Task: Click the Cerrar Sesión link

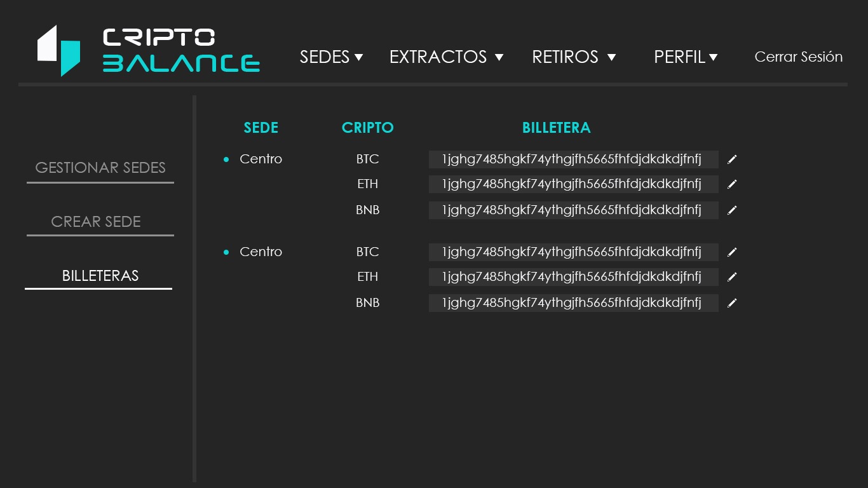Action: (x=798, y=57)
